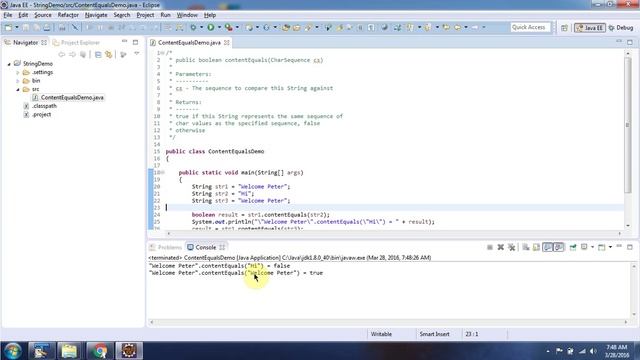The width and height of the screenshot is (640, 360).
Task: Click the volume speaker tray icon
Action: point(593,351)
